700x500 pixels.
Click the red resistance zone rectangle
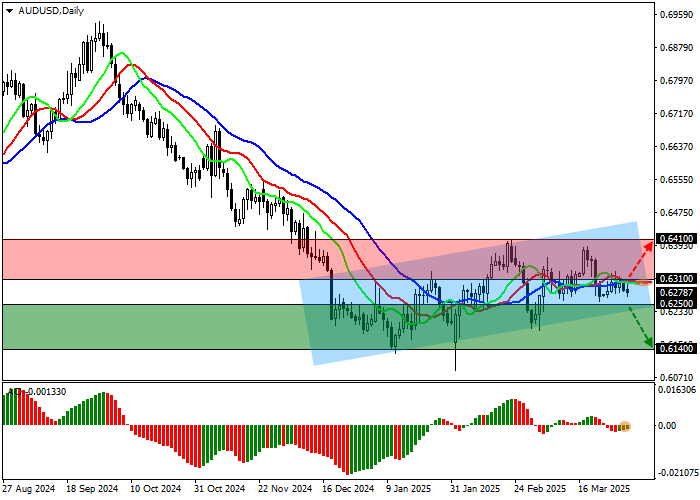pos(150,259)
